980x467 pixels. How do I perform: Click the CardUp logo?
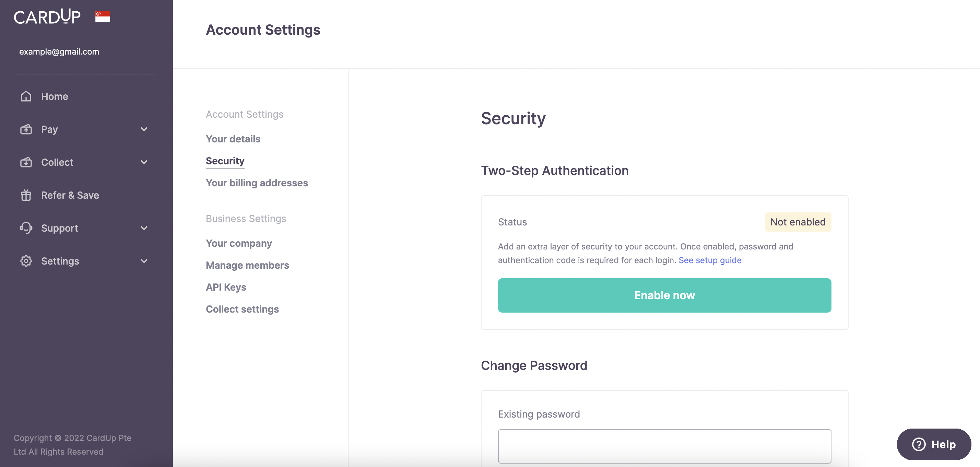[47, 17]
